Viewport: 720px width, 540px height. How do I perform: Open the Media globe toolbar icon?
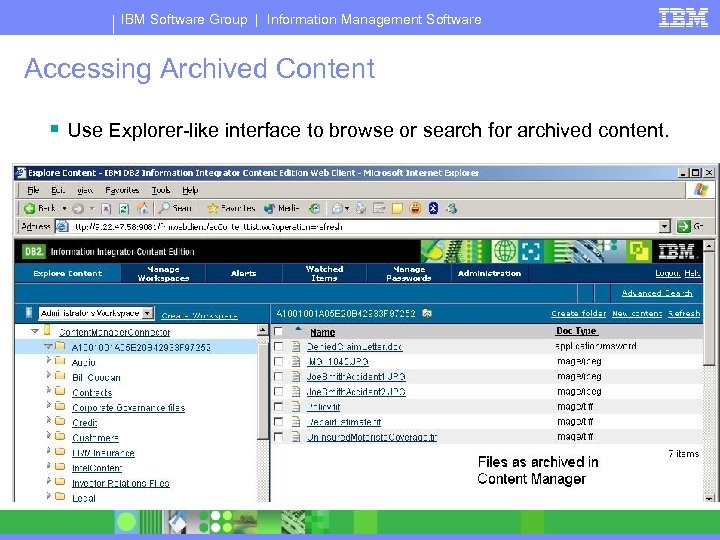click(269, 208)
